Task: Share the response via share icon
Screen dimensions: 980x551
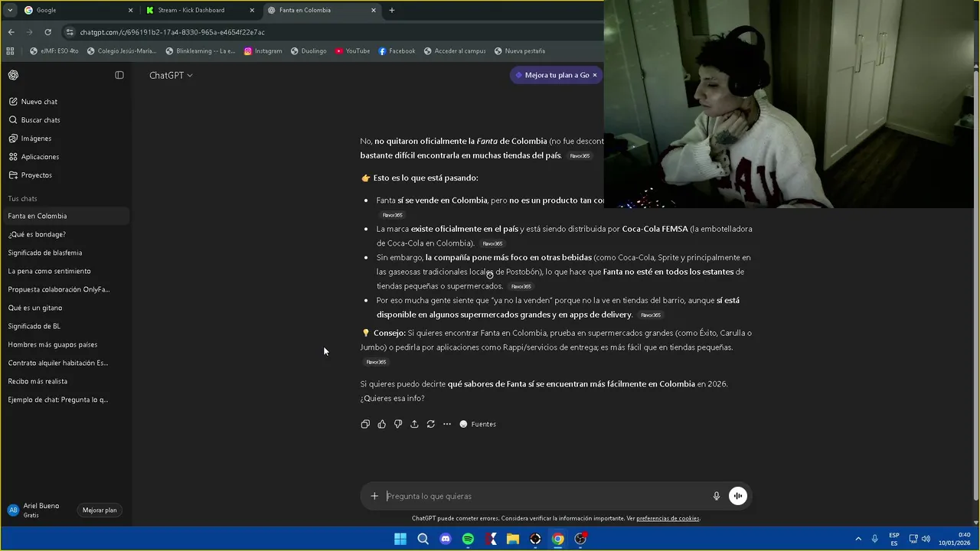Action: (414, 424)
